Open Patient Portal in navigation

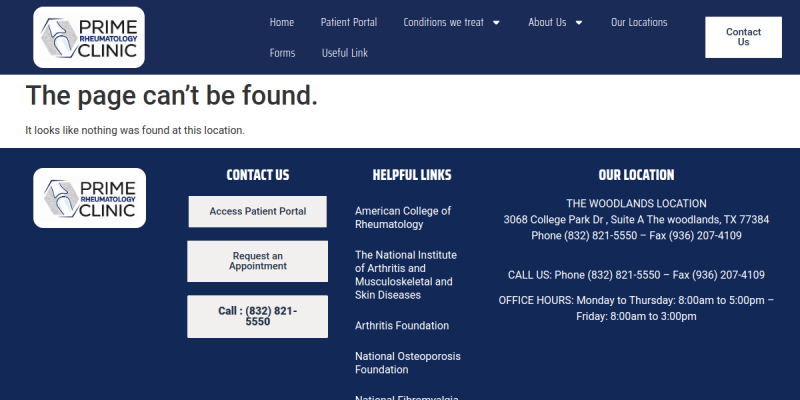click(349, 22)
